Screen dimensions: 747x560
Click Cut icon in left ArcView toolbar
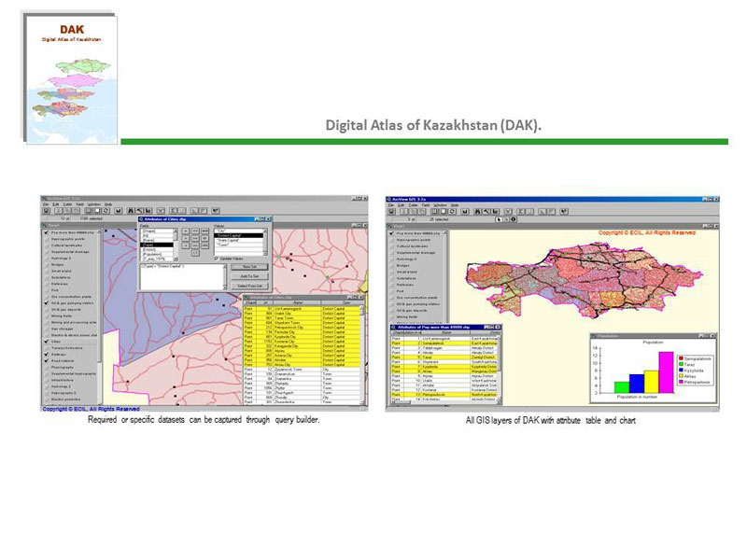pyautogui.click(x=58, y=211)
